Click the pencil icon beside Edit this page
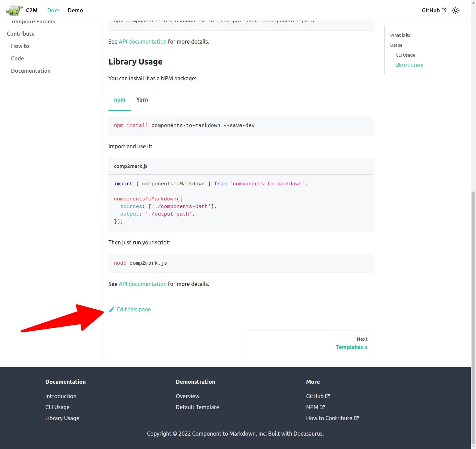Viewport: 476px width, 449px height. (x=112, y=309)
